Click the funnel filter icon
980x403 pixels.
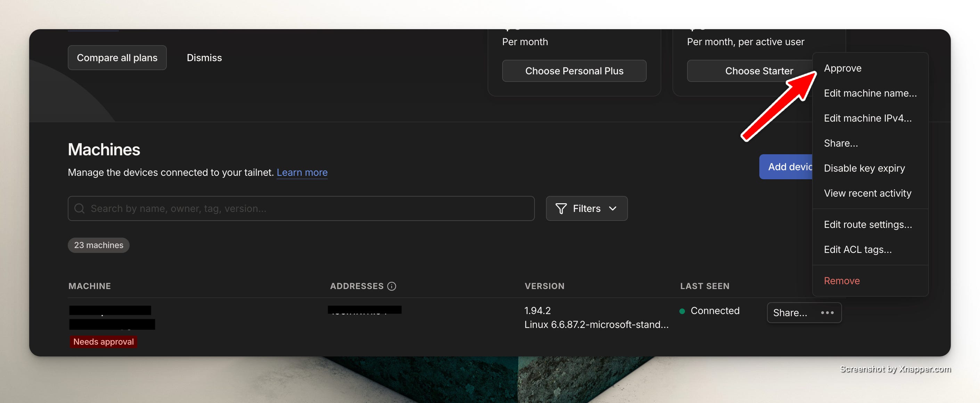point(561,208)
